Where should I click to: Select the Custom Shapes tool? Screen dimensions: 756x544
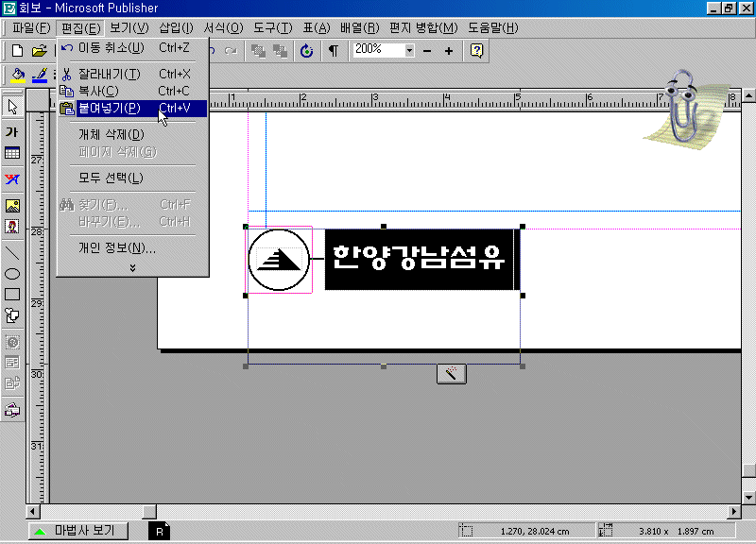[12, 316]
